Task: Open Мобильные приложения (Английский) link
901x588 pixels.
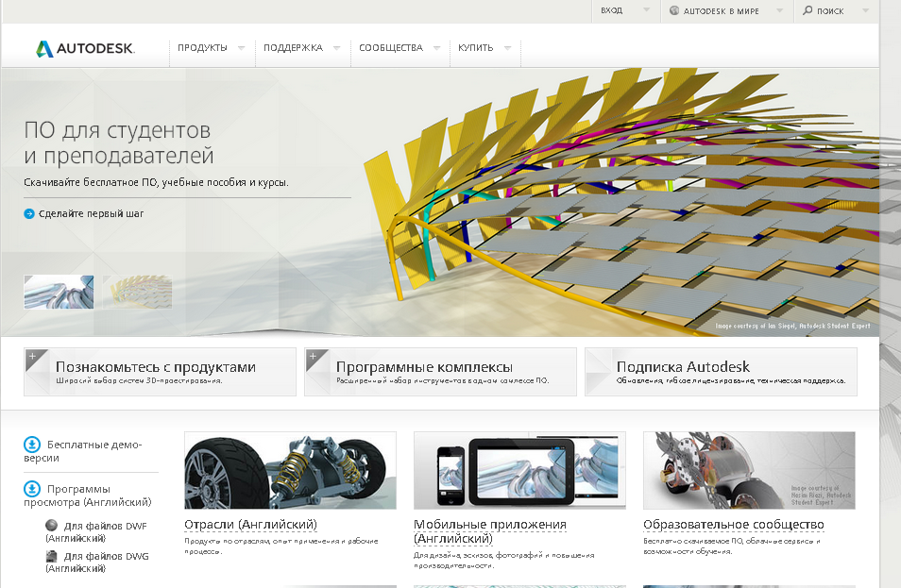Action: [x=490, y=531]
